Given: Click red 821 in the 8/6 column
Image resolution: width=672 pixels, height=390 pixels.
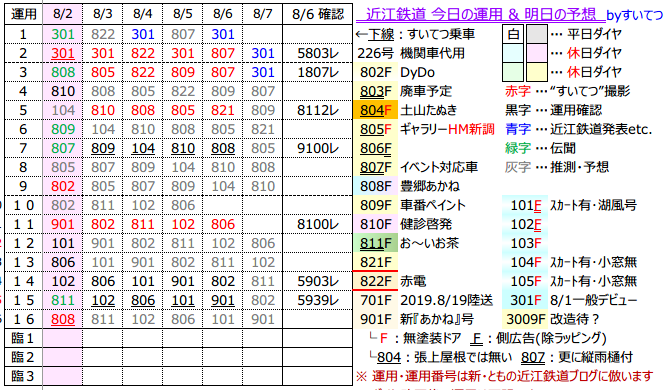Looking at the screenshot, I should (x=222, y=110).
